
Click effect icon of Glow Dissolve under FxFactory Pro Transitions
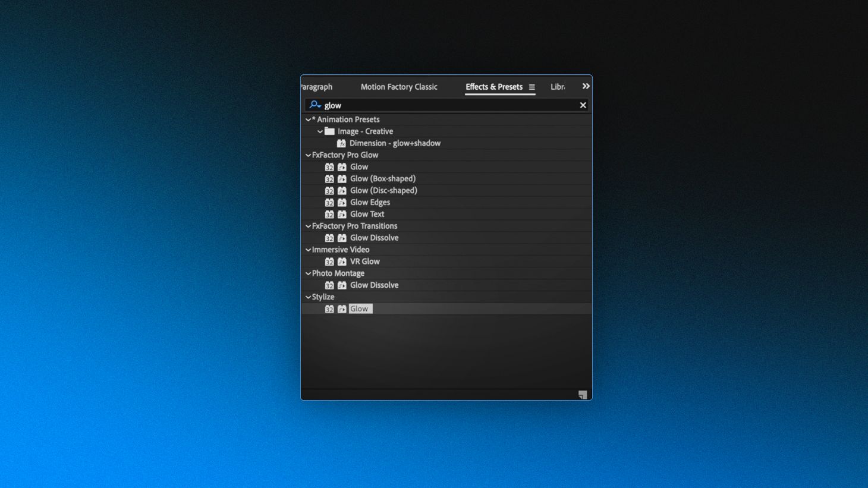(x=342, y=238)
